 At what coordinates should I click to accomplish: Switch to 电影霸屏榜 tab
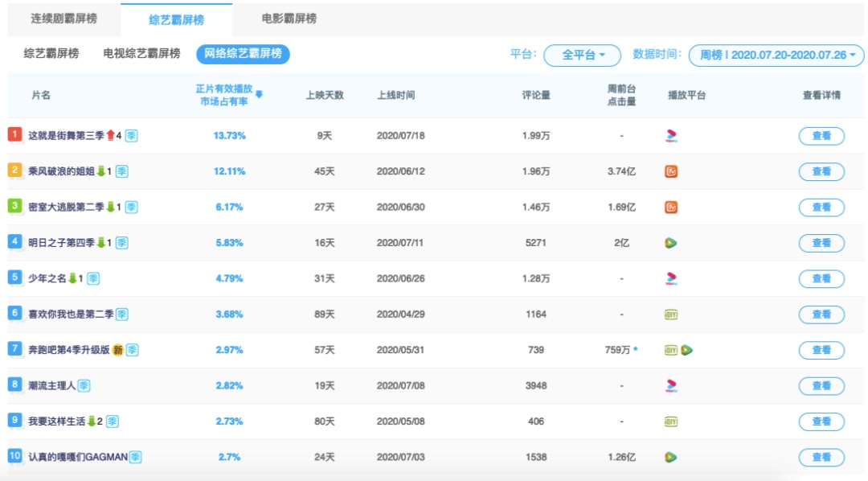pos(289,18)
